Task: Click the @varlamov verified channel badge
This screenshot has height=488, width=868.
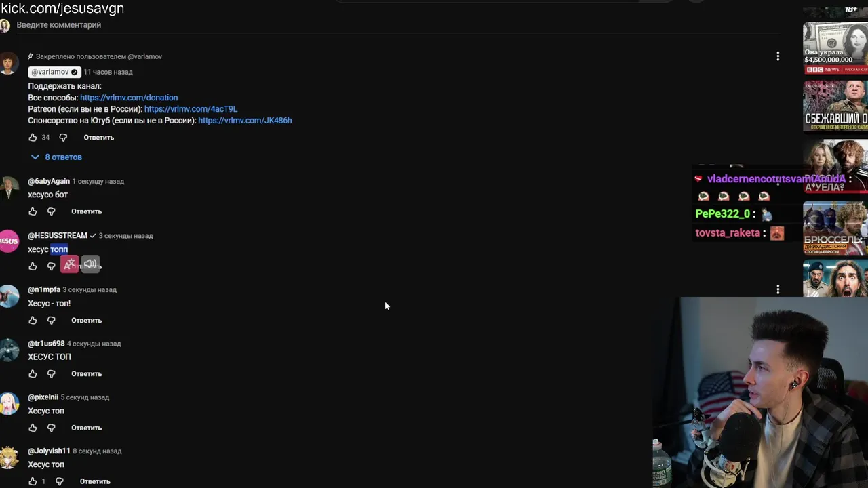Action: pos(54,72)
